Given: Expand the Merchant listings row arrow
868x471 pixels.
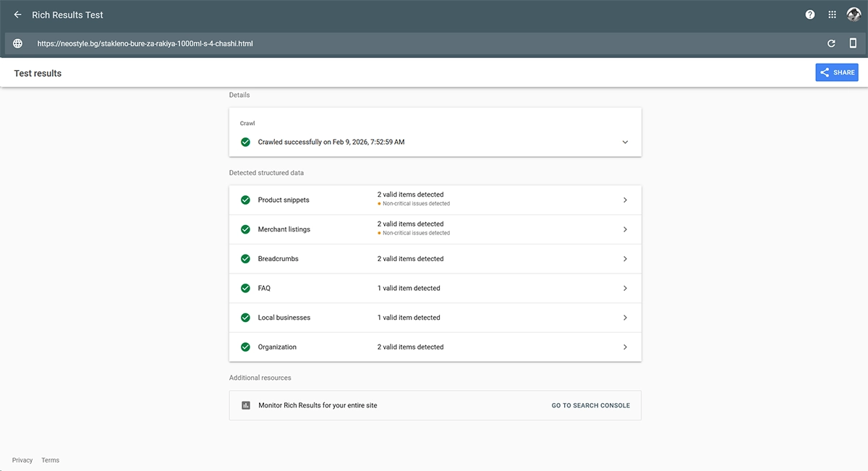Looking at the screenshot, I should [x=625, y=229].
